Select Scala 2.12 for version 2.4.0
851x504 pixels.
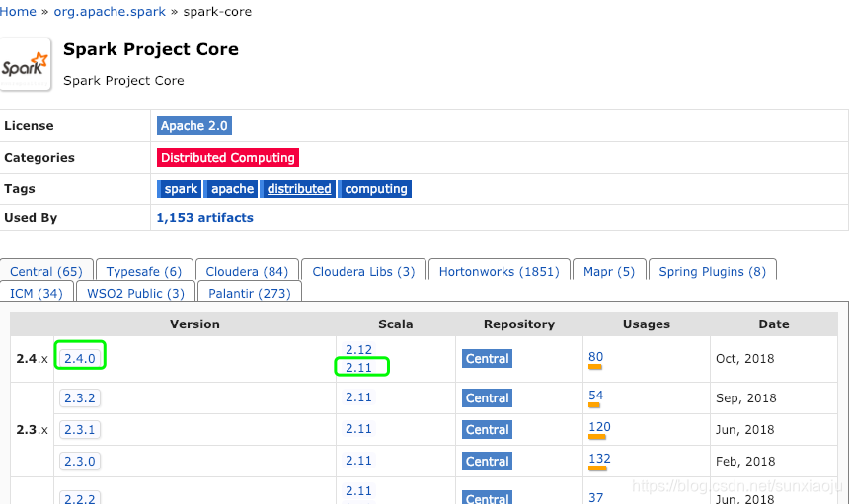pos(358,349)
